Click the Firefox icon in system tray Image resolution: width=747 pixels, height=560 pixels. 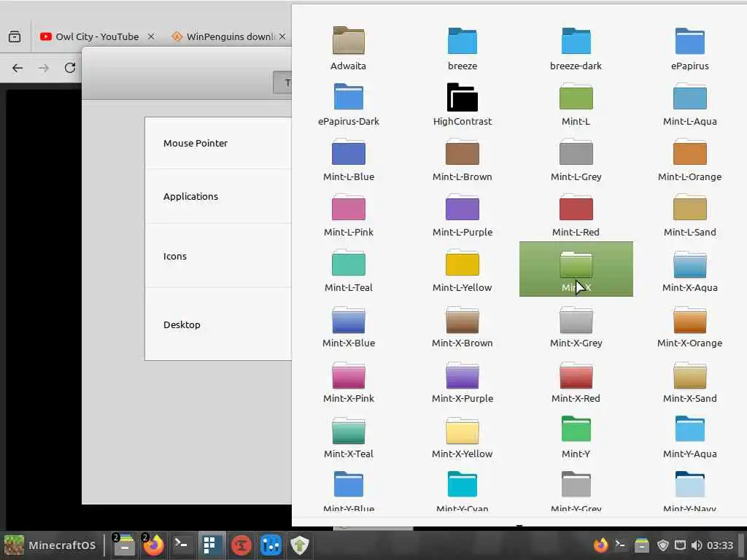tap(601, 545)
